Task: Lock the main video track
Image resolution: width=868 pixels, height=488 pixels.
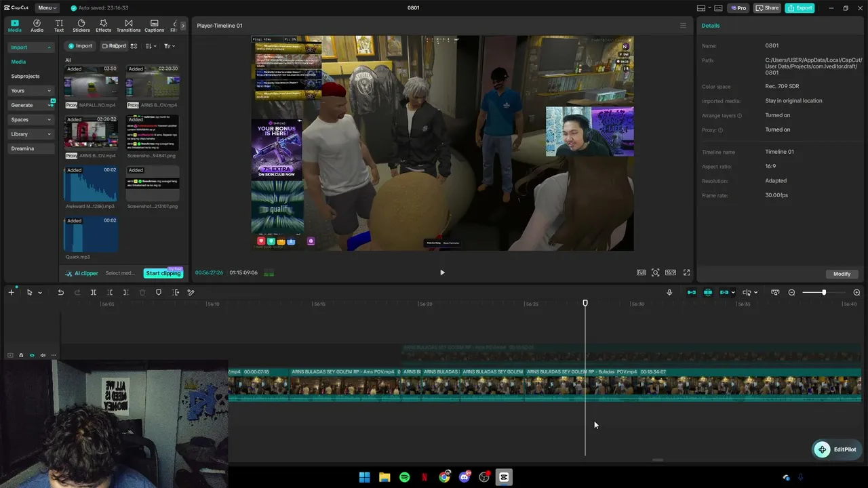Action: coord(21,355)
